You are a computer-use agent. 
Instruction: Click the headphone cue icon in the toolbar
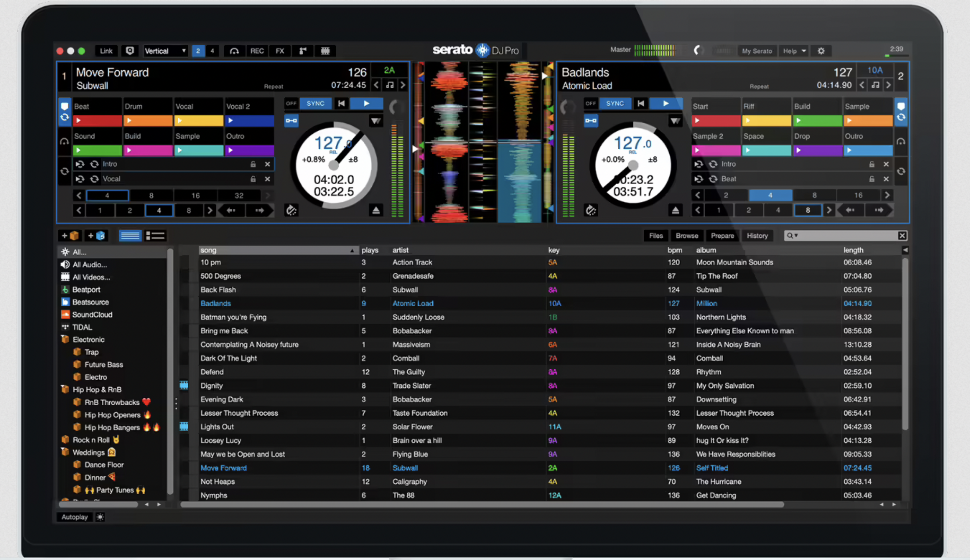pos(234,51)
